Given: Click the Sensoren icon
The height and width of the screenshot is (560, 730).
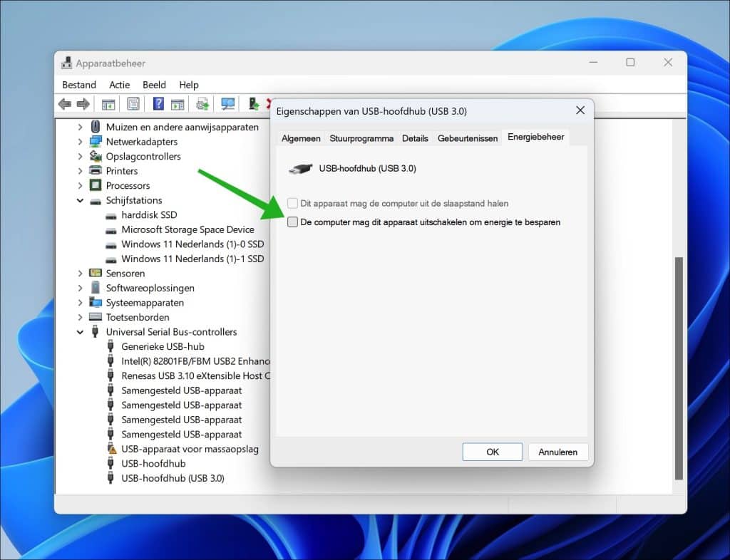Looking at the screenshot, I should tap(96, 273).
